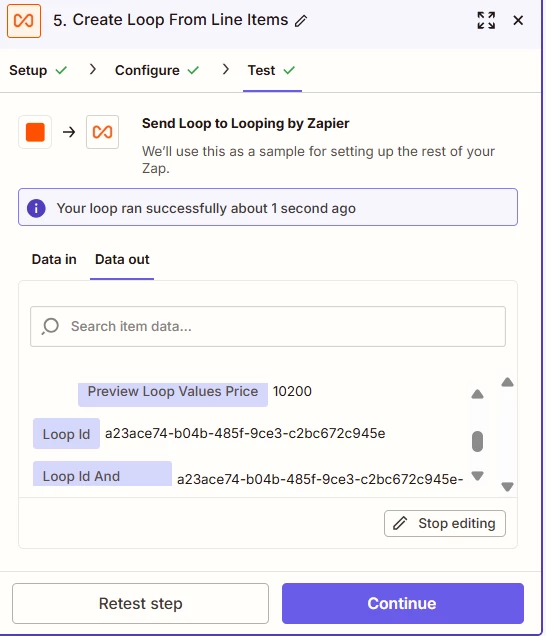Click inner scrollbar up arrow
Screen dimensions: 546x636
(477, 394)
